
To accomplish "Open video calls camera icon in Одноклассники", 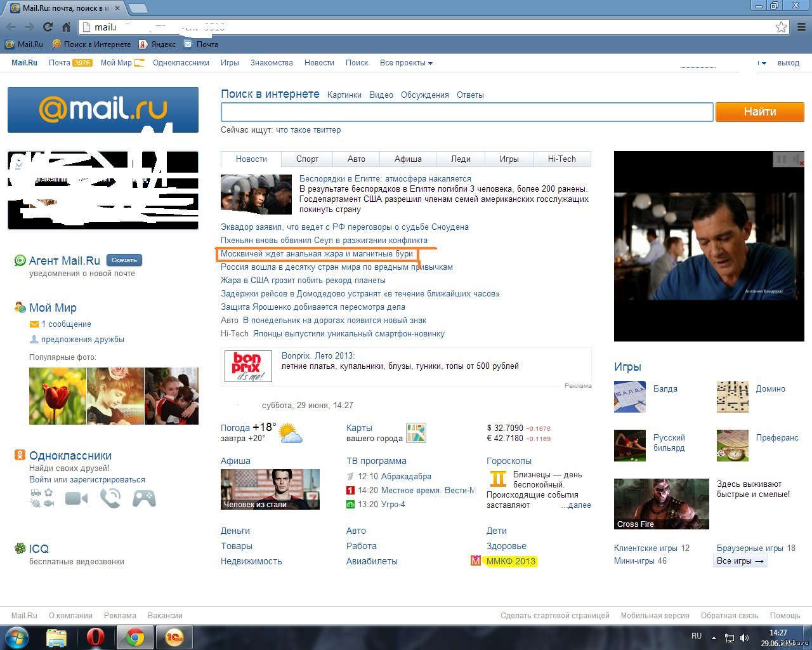I will pos(76,499).
